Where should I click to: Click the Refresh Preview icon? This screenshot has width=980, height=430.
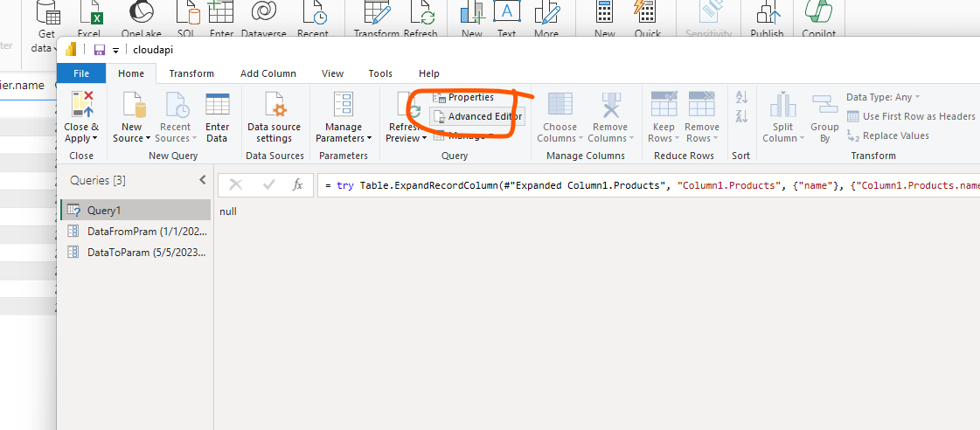click(x=407, y=108)
